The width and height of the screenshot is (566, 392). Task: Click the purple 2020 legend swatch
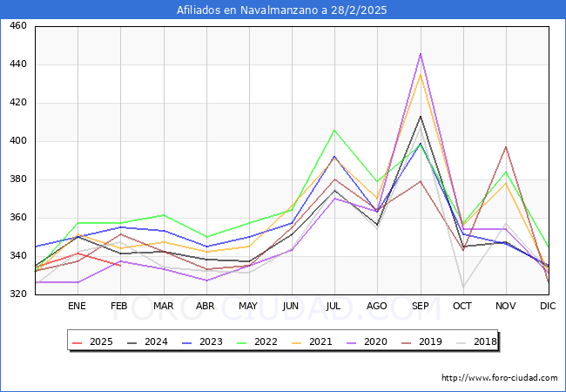click(x=352, y=342)
